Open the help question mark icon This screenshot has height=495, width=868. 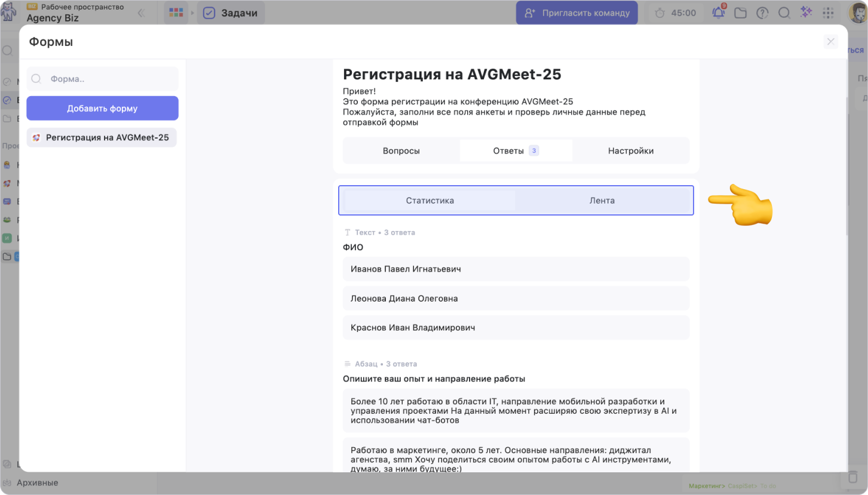pos(762,13)
